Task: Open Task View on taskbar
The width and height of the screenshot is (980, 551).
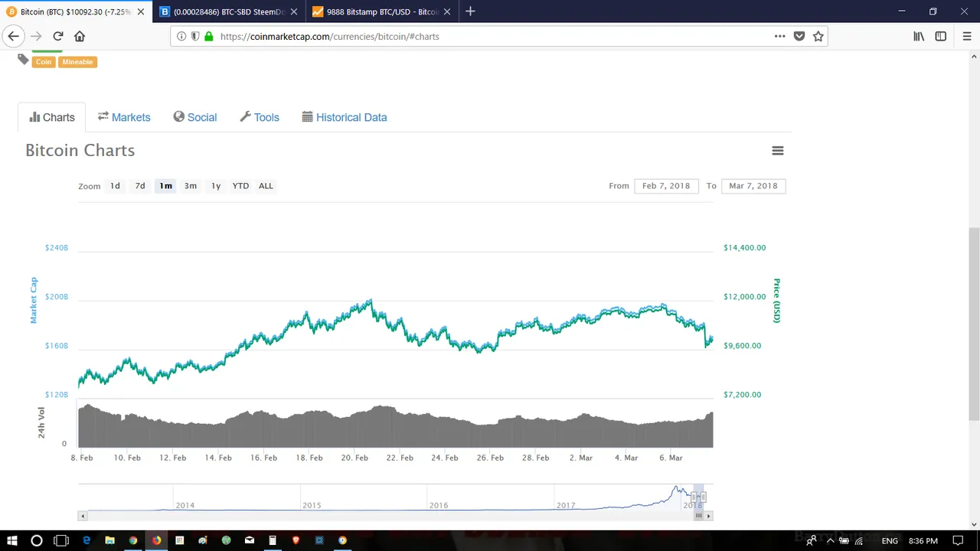Action: pyautogui.click(x=61, y=540)
